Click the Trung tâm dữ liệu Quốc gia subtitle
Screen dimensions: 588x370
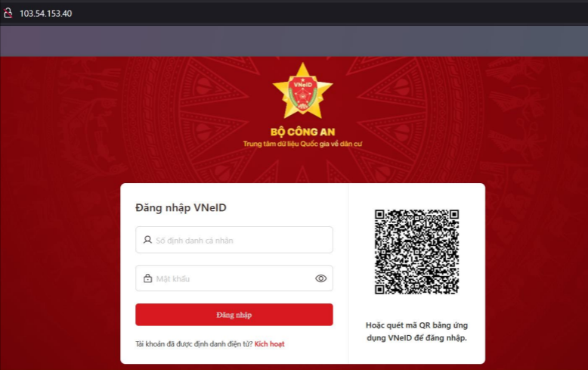coord(302,144)
